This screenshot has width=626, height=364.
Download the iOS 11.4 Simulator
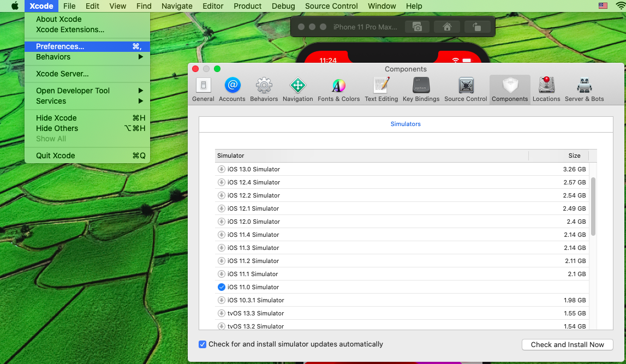point(221,235)
